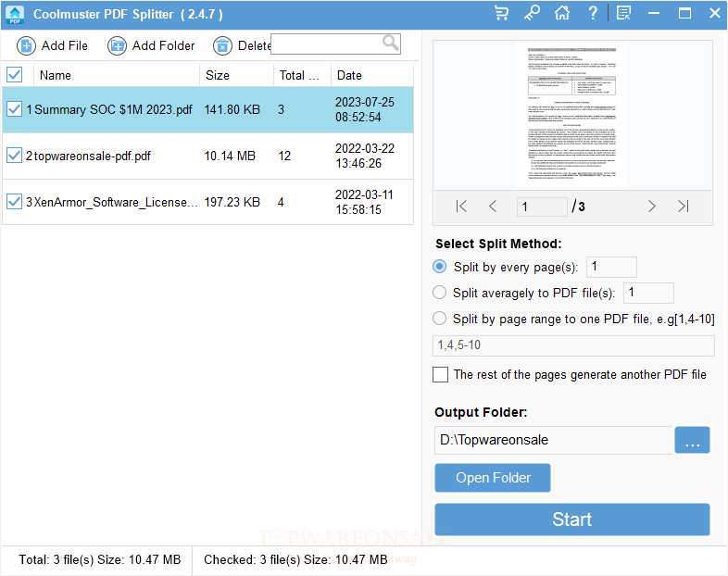Select the topwareonsale-pdf.pdf file name
This screenshot has height=576, width=728.
pyautogui.click(x=93, y=156)
